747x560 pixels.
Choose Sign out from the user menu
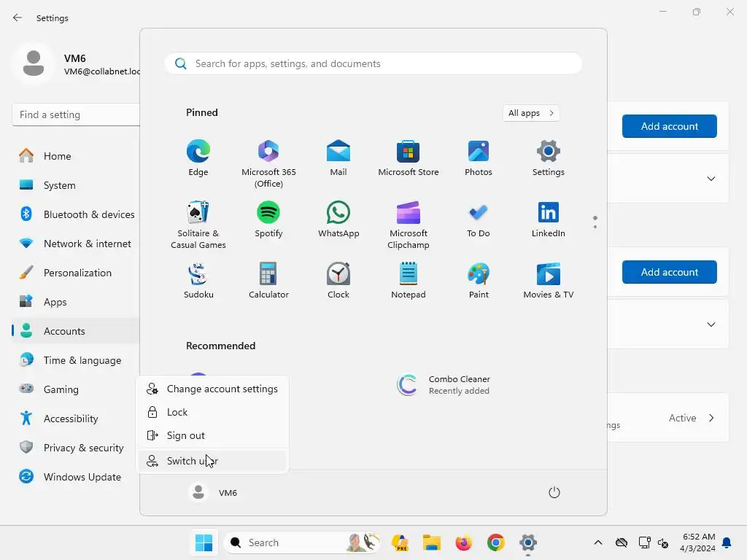(x=212, y=435)
